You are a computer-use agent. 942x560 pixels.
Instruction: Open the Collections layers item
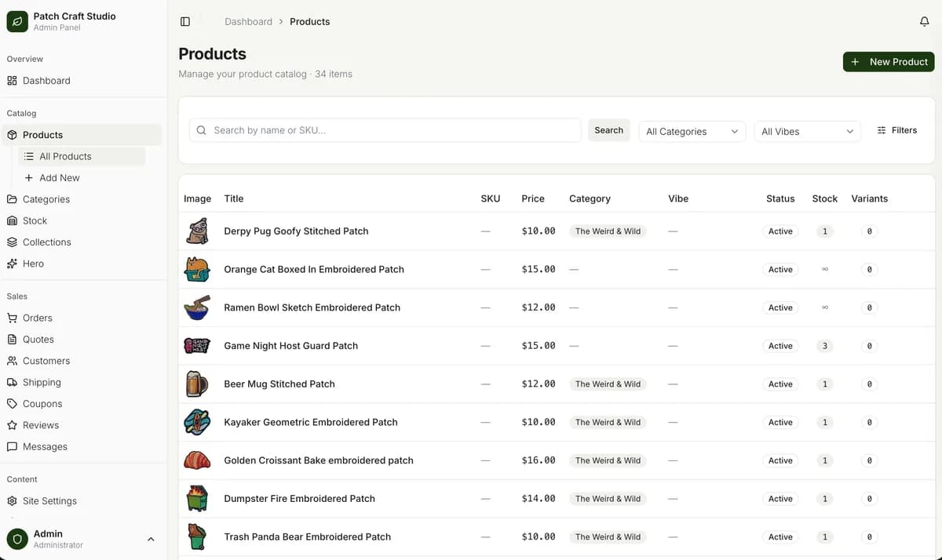[46, 242]
